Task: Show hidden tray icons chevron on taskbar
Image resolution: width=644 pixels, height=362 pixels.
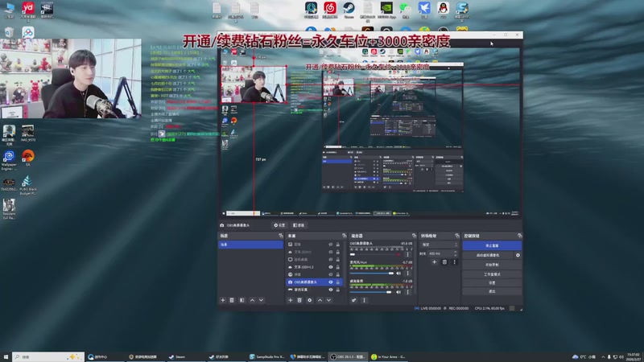Action: click(603, 357)
